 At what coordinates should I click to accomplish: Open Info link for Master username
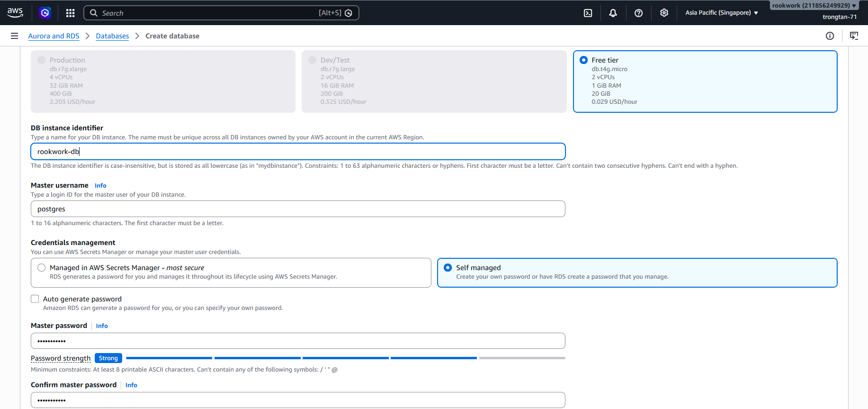100,186
